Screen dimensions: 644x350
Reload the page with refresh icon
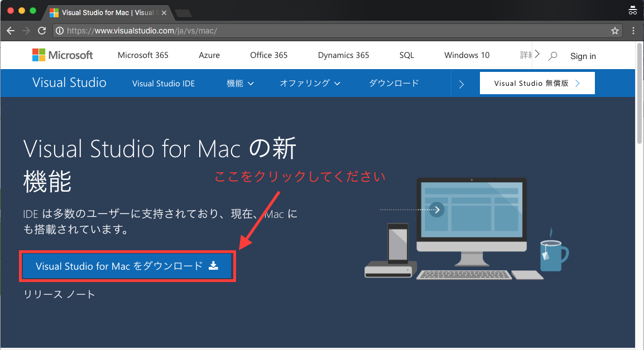(42, 31)
